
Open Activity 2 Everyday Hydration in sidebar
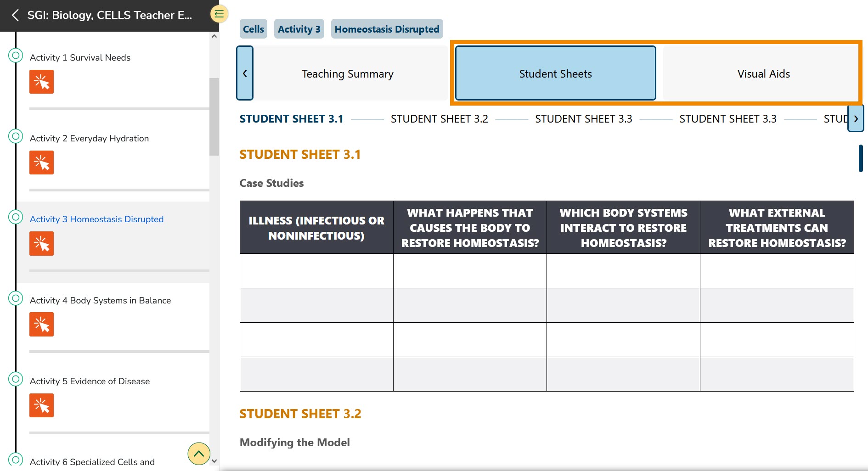pyautogui.click(x=89, y=138)
